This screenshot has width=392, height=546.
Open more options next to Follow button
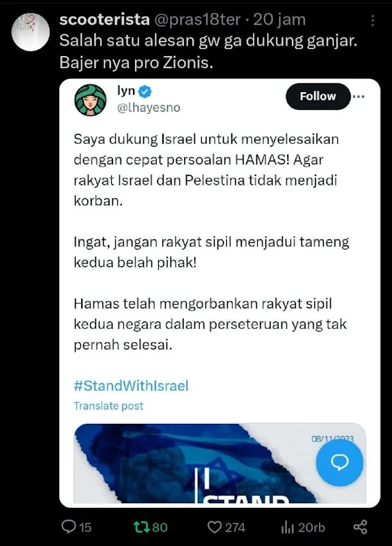pos(359,96)
